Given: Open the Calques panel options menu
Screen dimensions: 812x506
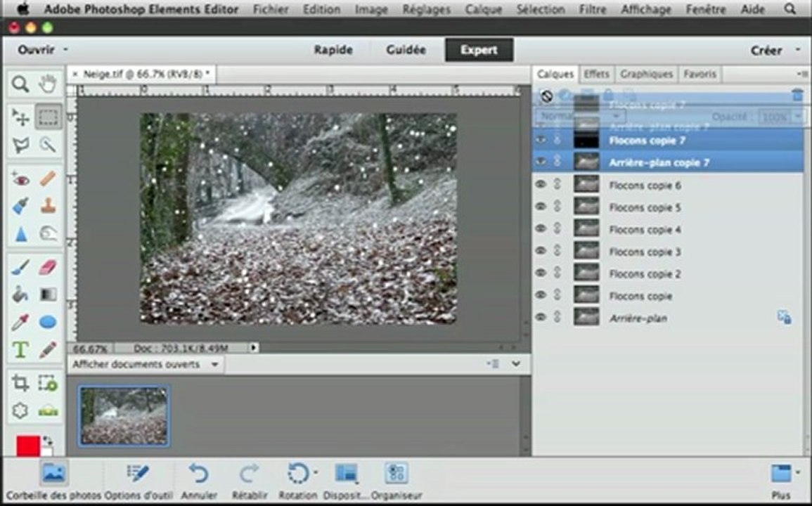Looking at the screenshot, I should 801,74.
